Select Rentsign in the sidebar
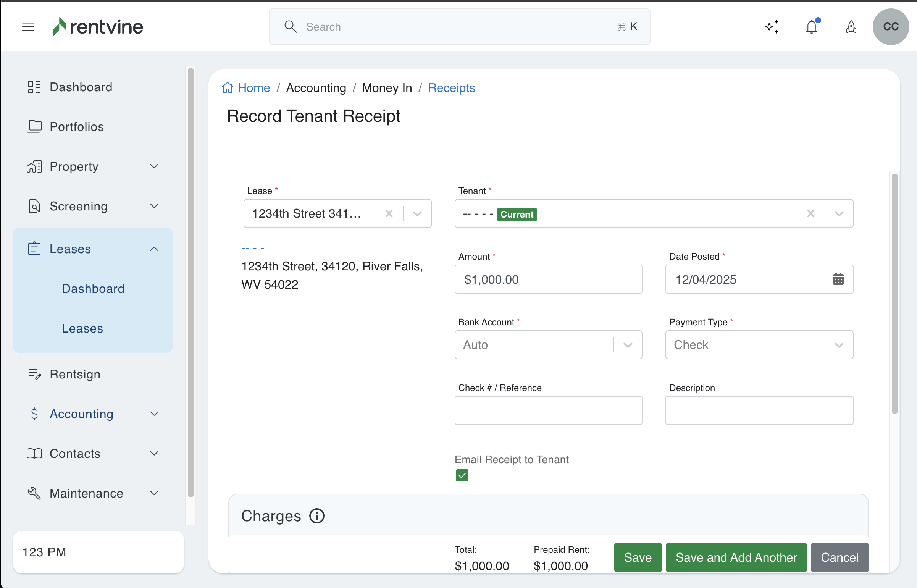The height and width of the screenshot is (588, 917). pyautogui.click(x=75, y=374)
